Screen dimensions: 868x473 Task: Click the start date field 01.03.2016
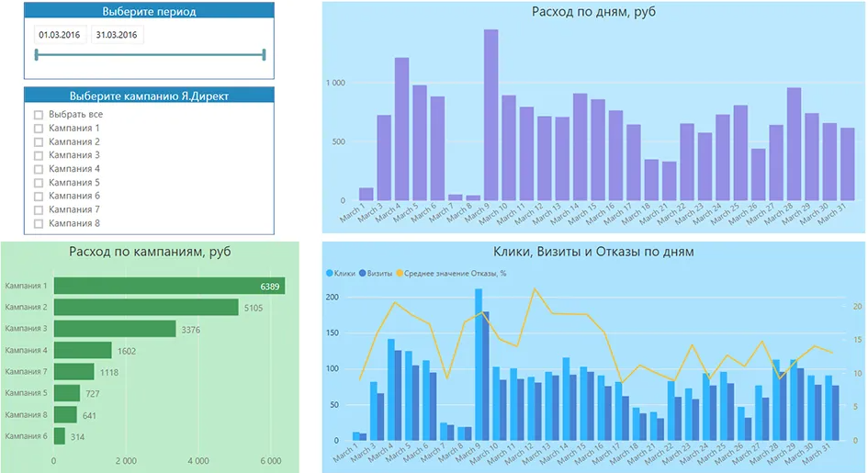click(59, 35)
